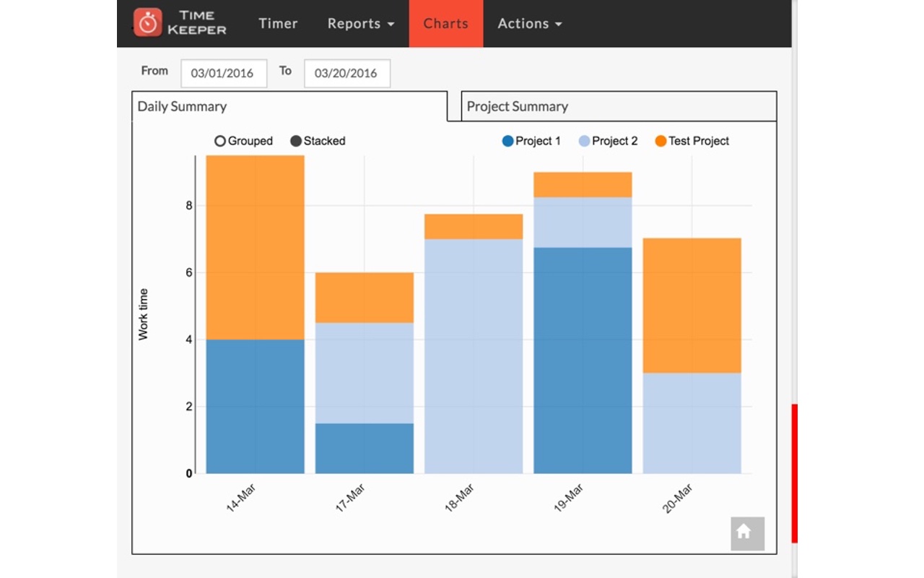
Task: Click the Time Keeper stopwatch logo icon
Action: 148,22
